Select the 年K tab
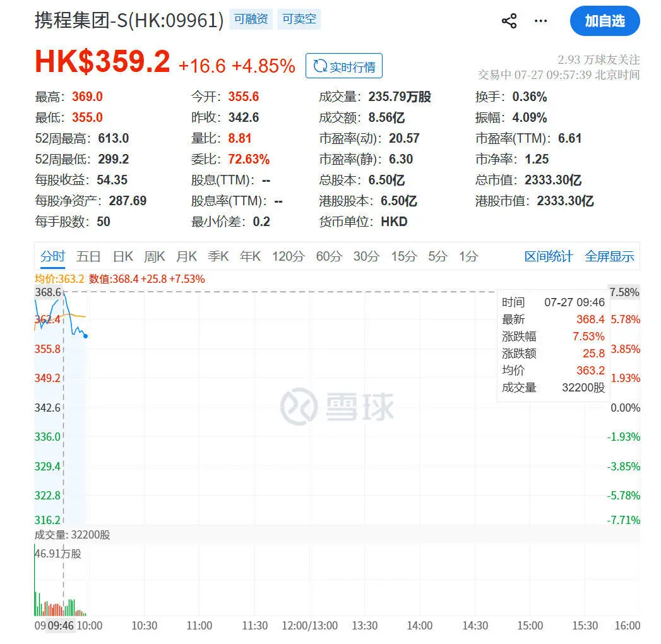The height and width of the screenshot is (644, 661). coord(250,256)
